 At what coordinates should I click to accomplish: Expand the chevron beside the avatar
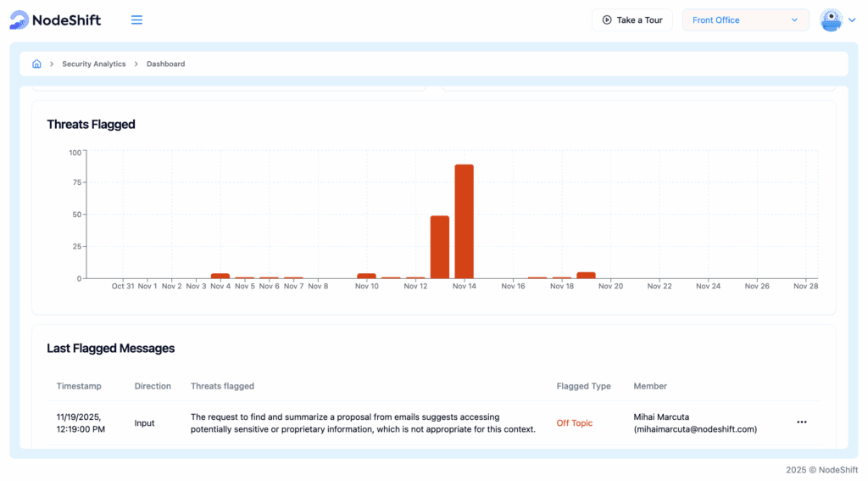pyautogui.click(x=852, y=20)
